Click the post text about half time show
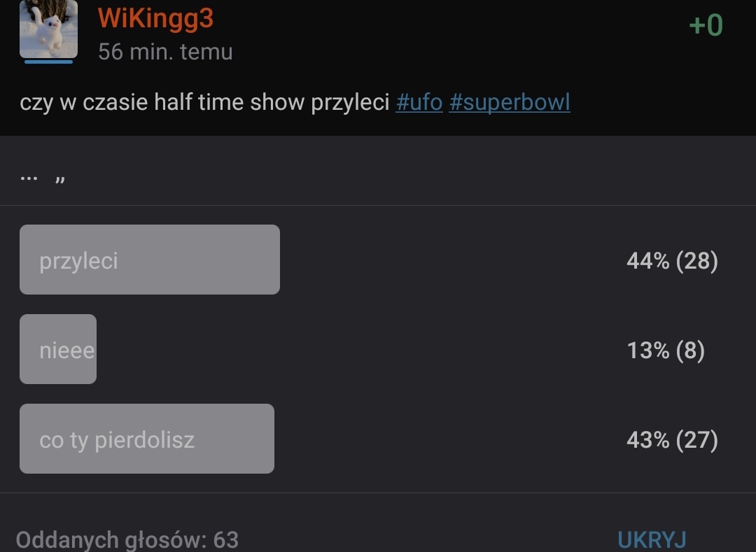The height and width of the screenshot is (552, 756). pyautogui.click(x=204, y=102)
